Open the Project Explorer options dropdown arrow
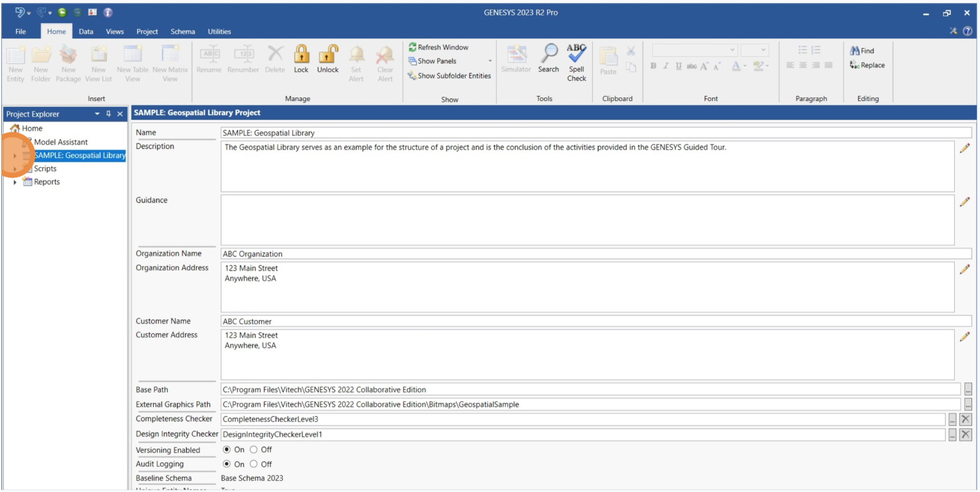 97,114
